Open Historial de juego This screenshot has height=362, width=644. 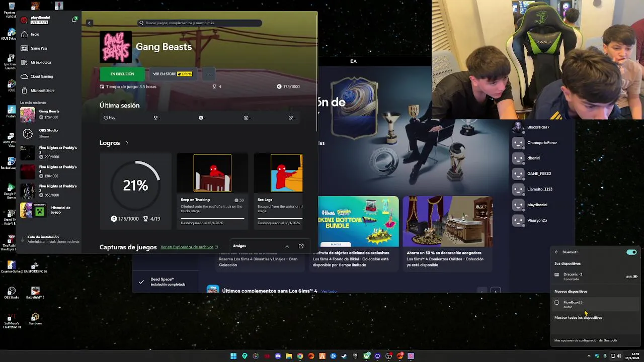pyautogui.click(x=49, y=210)
